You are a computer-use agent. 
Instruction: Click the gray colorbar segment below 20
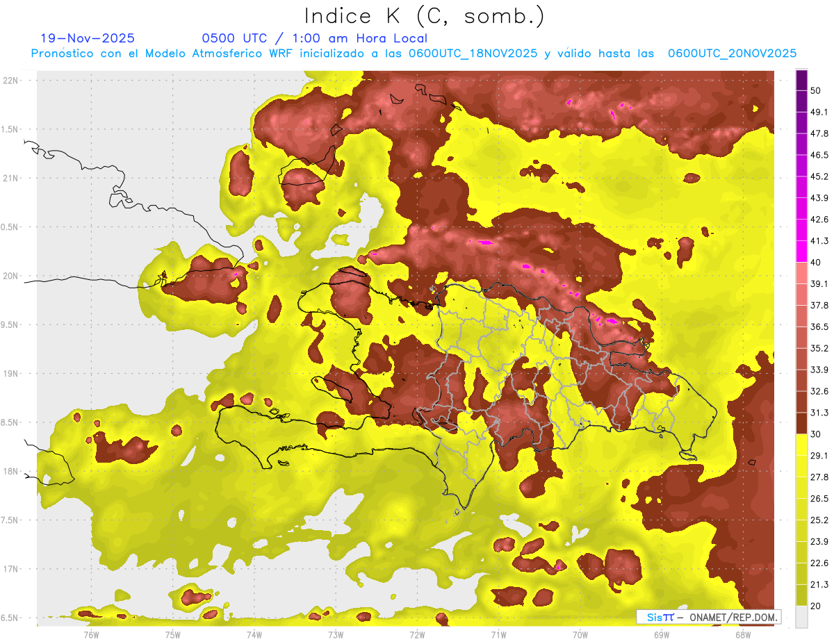click(x=801, y=617)
